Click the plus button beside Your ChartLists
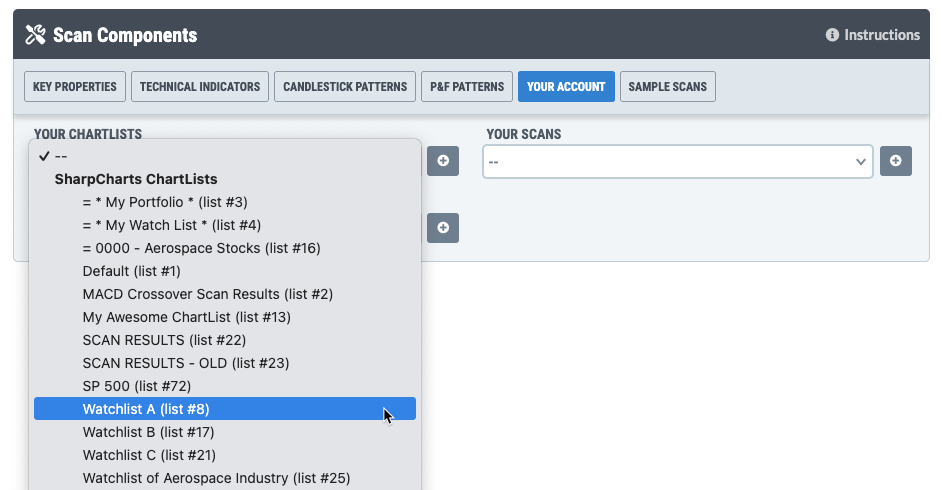The width and height of the screenshot is (942, 490). point(443,160)
